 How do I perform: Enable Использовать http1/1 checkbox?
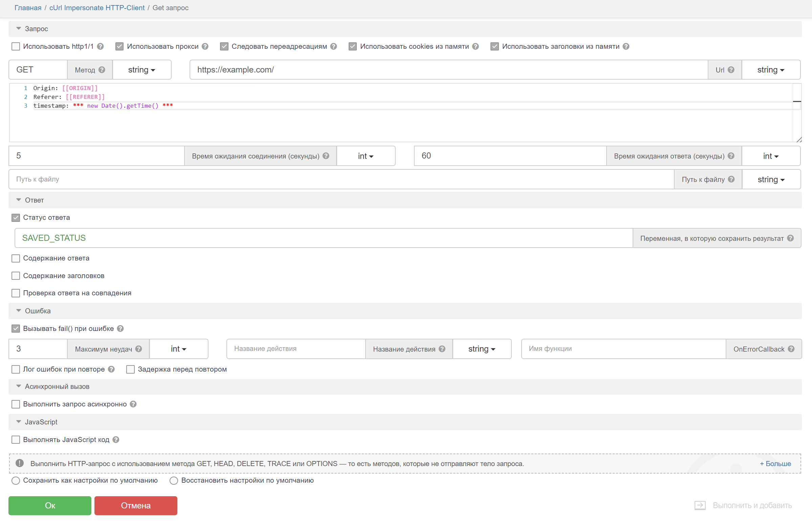coord(16,47)
